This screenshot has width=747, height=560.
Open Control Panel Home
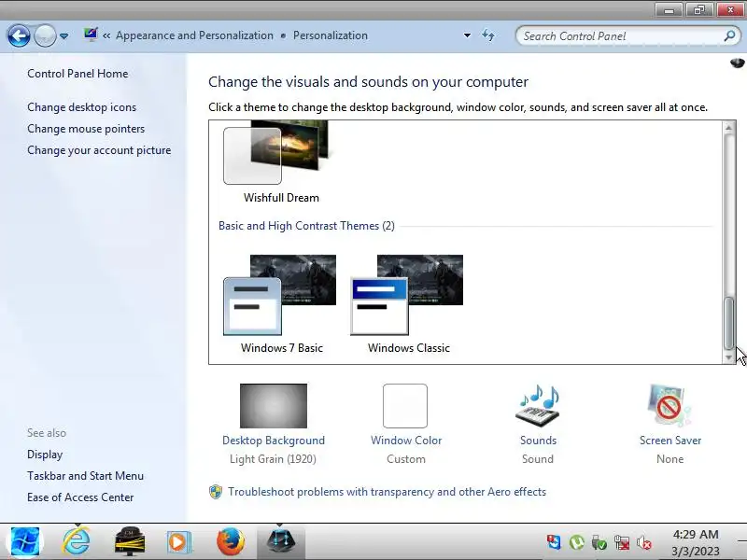[78, 74]
